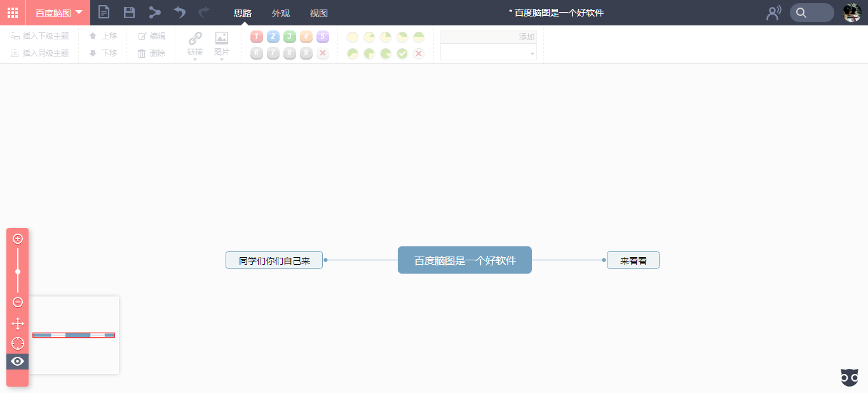Open the 百度脑图 dropdown menu
The width and height of the screenshot is (868, 393).
pos(58,13)
